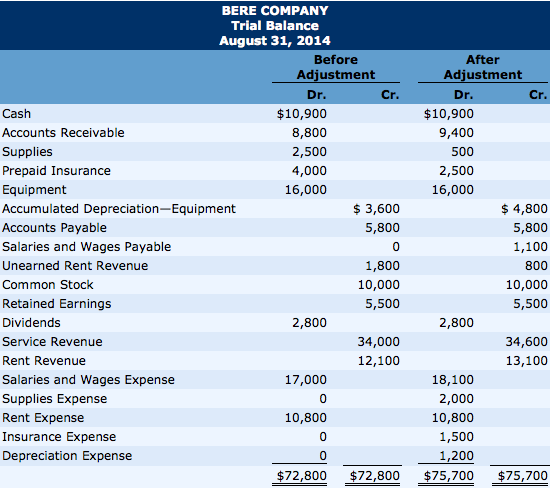
Task: Click Salaries and Wages Payable value 1,100
Action: (530, 247)
